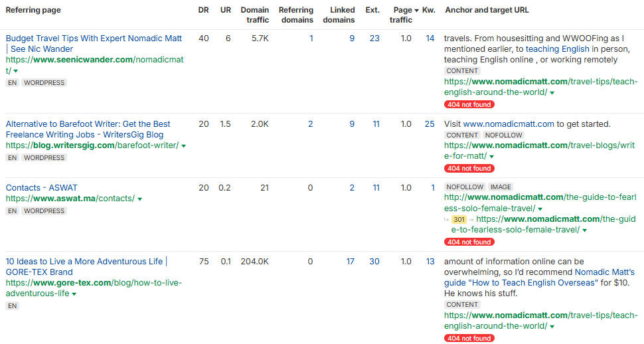Sort by Kw. column header
The image size is (644, 344).
429,10
